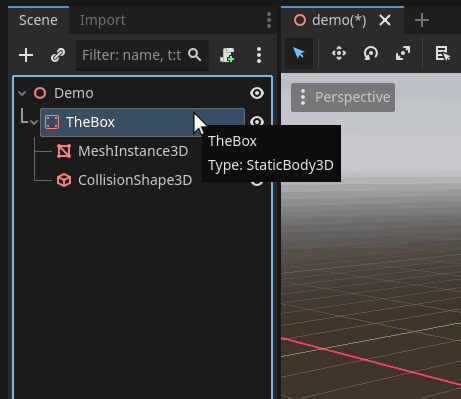Screen dimensions: 461x399
Task: Open scene tree extra options menu
Action: pyautogui.click(x=259, y=55)
